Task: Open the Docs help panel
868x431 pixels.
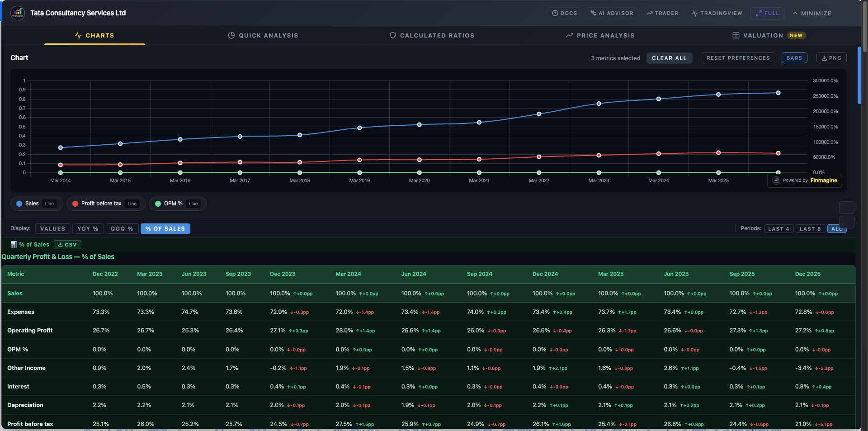Action: pos(564,13)
